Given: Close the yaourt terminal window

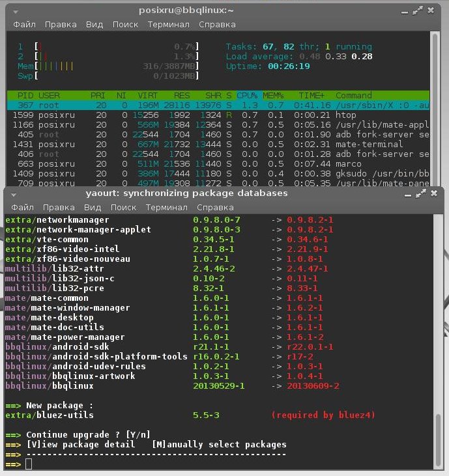Looking at the screenshot, I should coord(434,193).
